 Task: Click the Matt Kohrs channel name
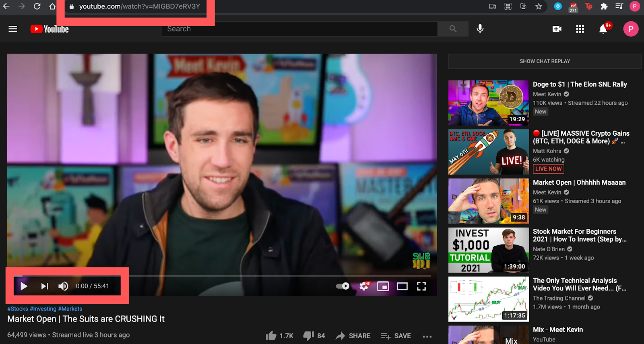(x=547, y=151)
